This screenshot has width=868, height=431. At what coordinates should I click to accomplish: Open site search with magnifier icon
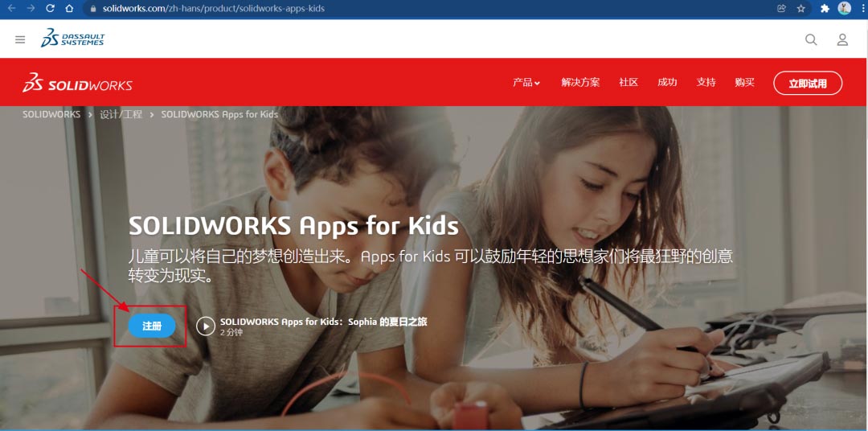(811, 39)
